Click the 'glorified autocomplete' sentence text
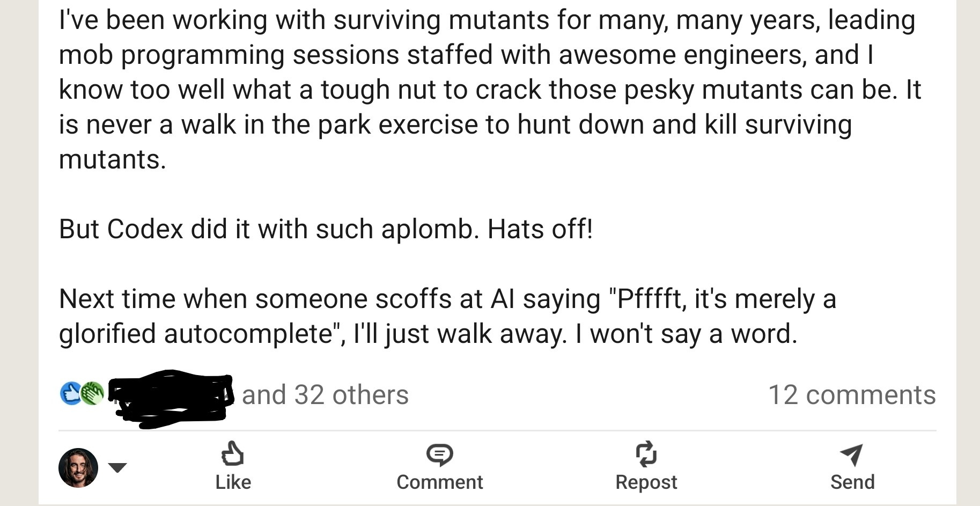980x506 pixels. pyautogui.click(x=428, y=334)
